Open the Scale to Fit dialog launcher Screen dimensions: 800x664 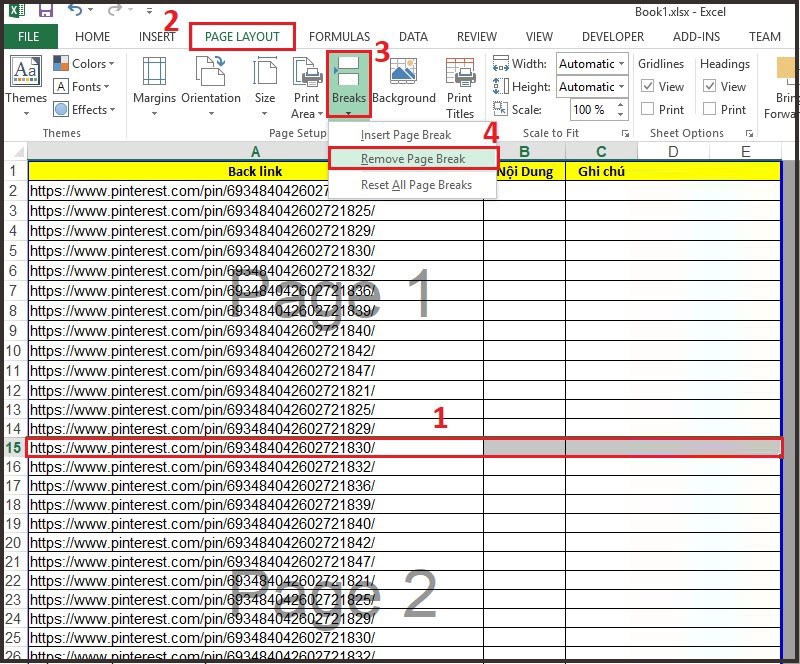tap(625, 134)
